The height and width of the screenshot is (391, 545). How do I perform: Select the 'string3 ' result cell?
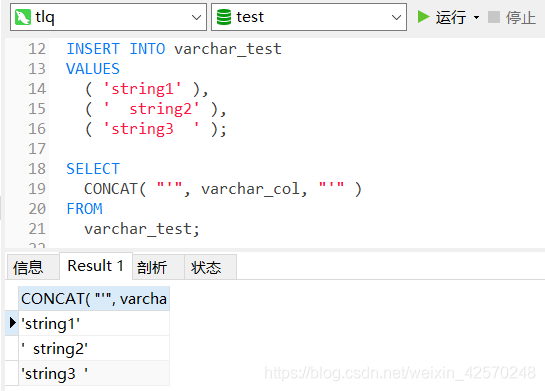(94, 373)
